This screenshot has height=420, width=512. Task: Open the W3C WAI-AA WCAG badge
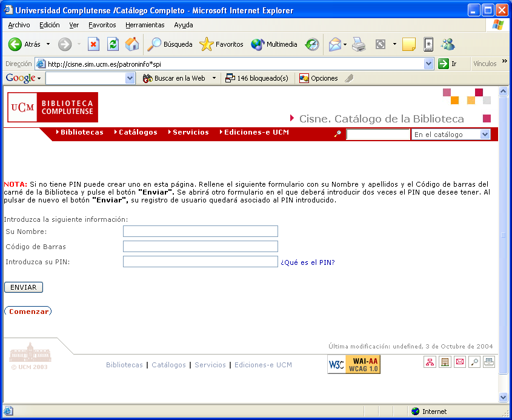pos(354,364)
